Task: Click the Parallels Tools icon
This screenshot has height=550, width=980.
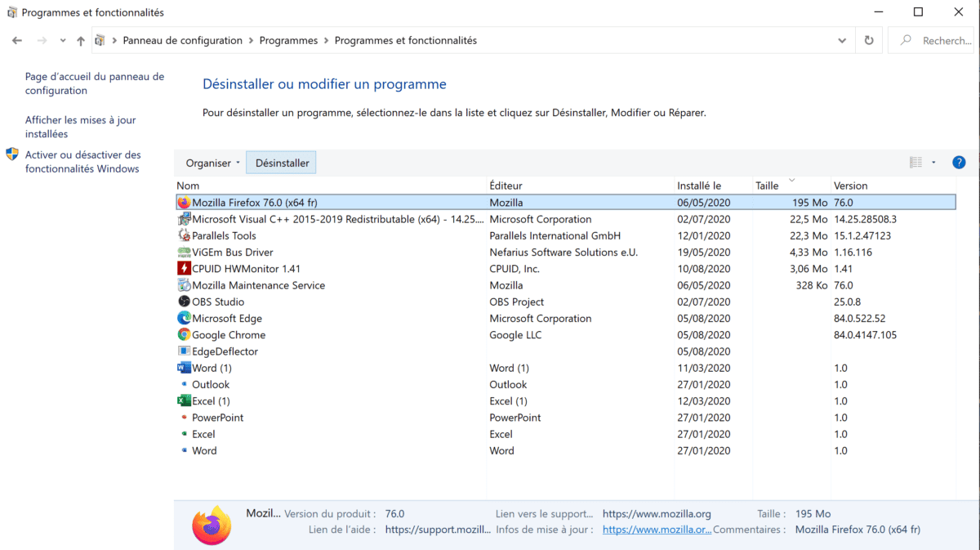Action: (184, 235)
